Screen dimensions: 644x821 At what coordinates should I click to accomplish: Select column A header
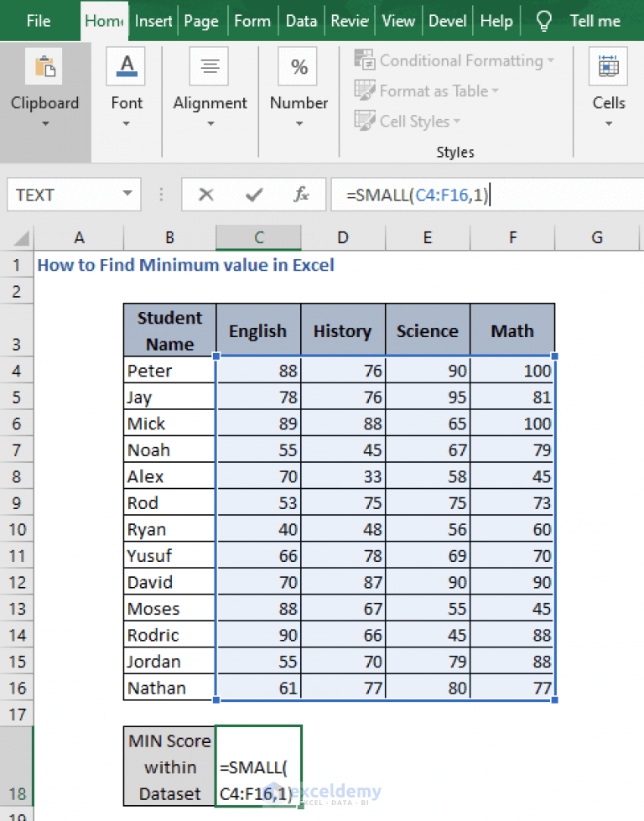click(x=79, y=237)
